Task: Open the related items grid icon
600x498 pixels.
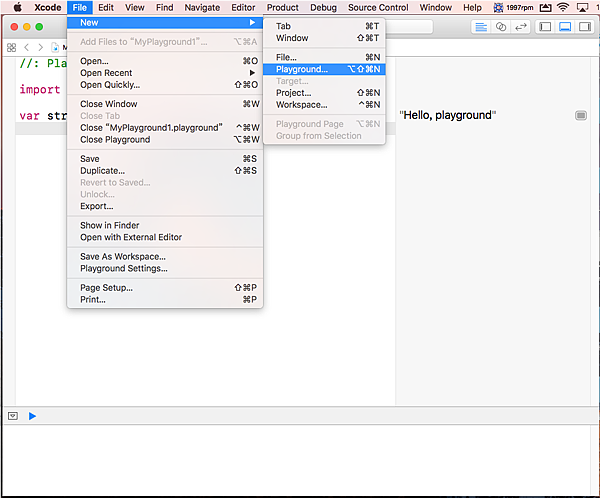Action: [11, 47]
